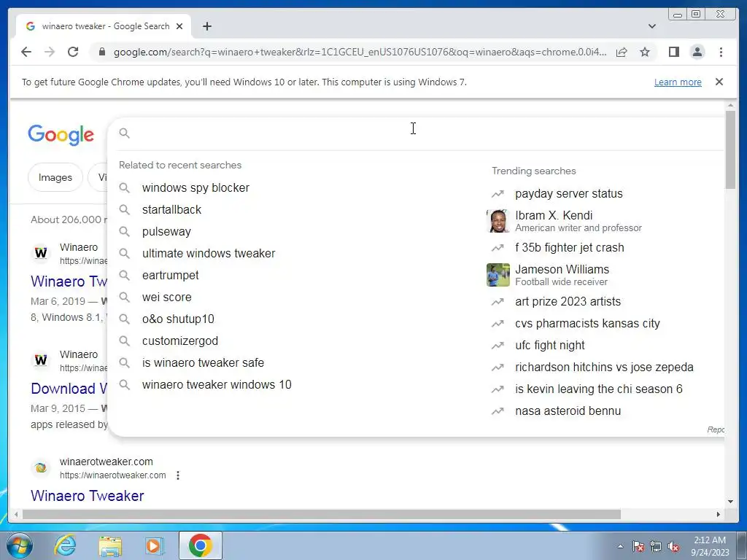Image resolution: width=747 pixels, height=560 pixels.
Task: Click the horizontal scrollbar thumb
Action: click(x=322, y=514)
